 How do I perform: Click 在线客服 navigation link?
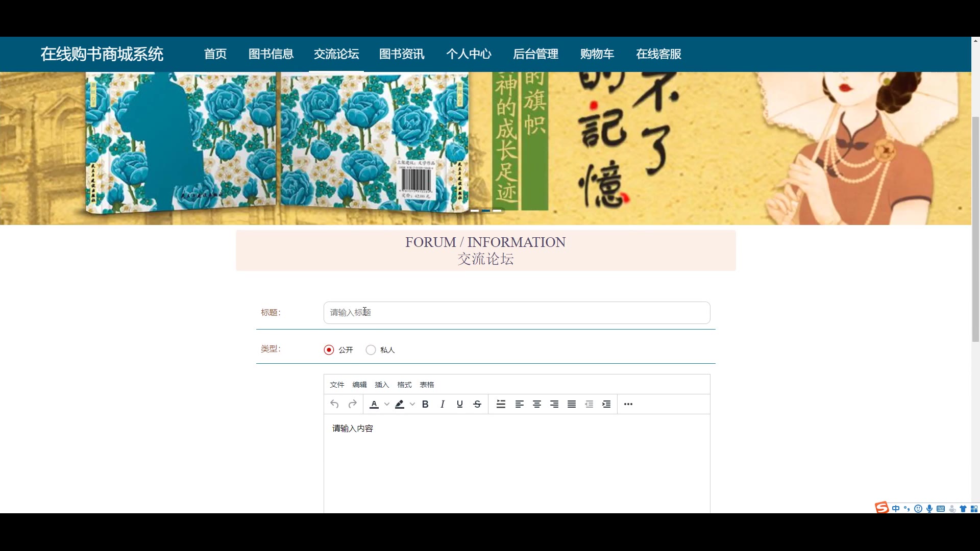(658, 54)
